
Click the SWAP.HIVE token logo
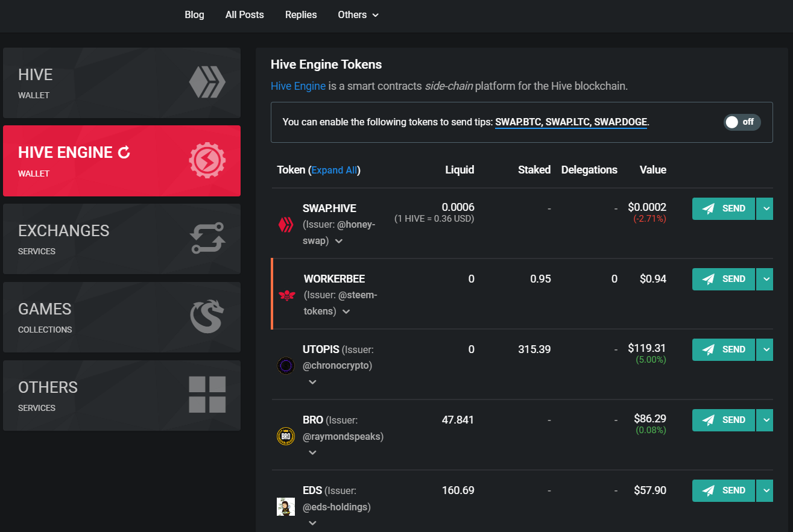click(x=285, y=225)
